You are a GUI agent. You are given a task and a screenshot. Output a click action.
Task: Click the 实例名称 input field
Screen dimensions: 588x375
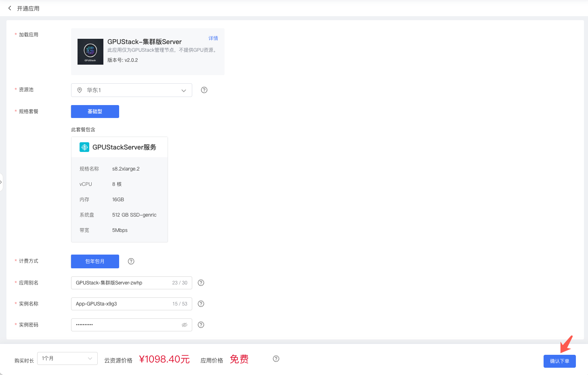coord(132,304)
